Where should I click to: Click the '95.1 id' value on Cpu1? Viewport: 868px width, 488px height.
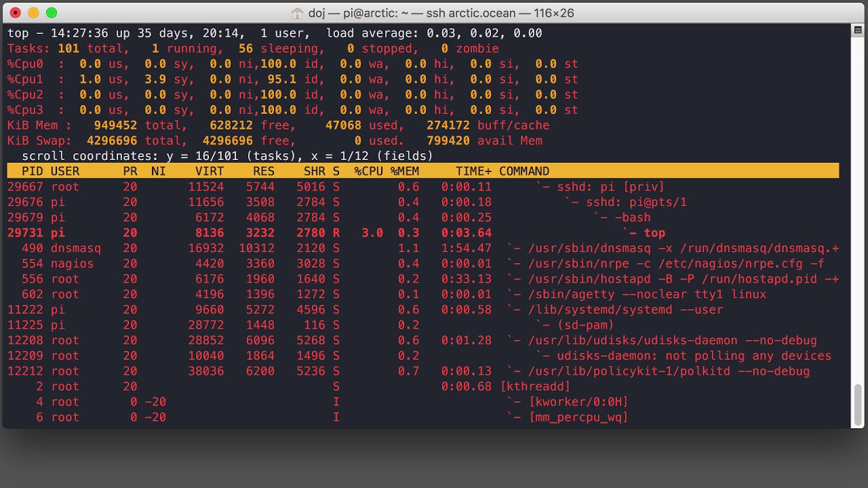(x=296, y=79)
